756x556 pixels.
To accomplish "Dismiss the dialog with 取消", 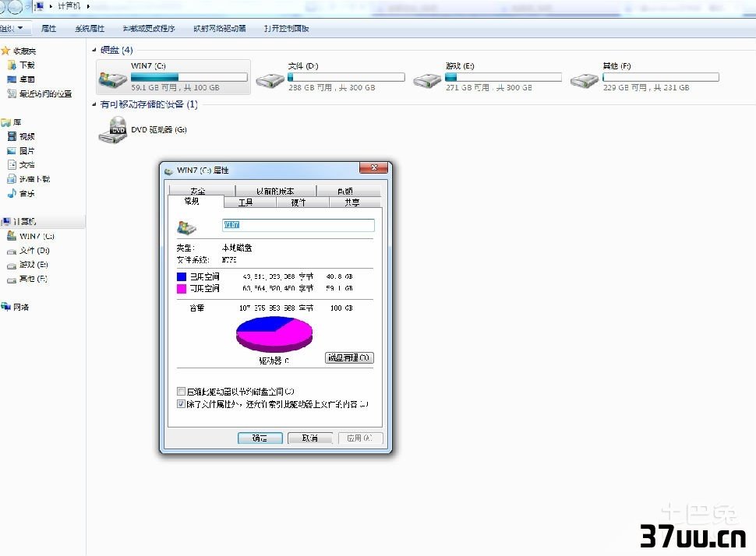I will [x=310, y=438].
